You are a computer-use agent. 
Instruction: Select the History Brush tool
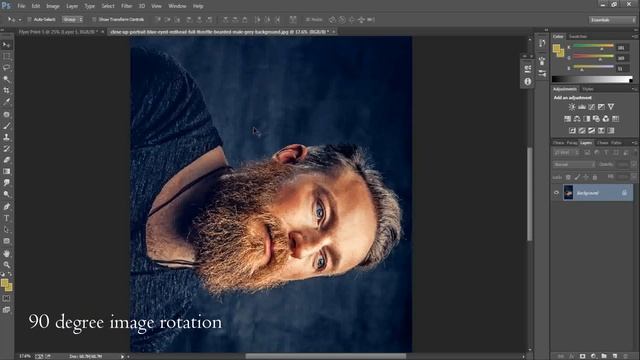pyautogui.click(x=6, y=149)
